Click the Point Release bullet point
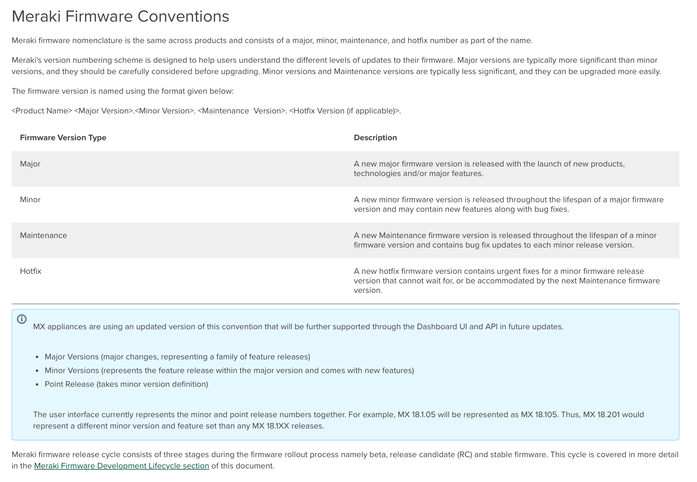 125,384
